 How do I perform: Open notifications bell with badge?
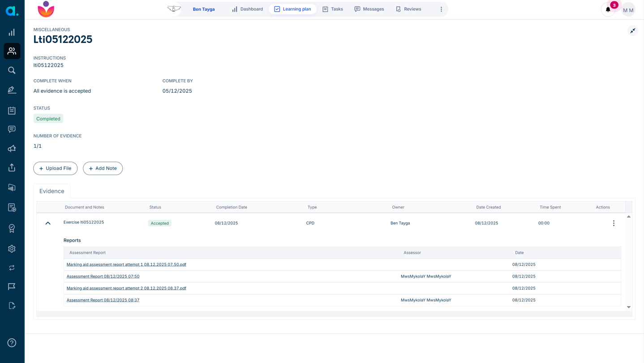608,9
